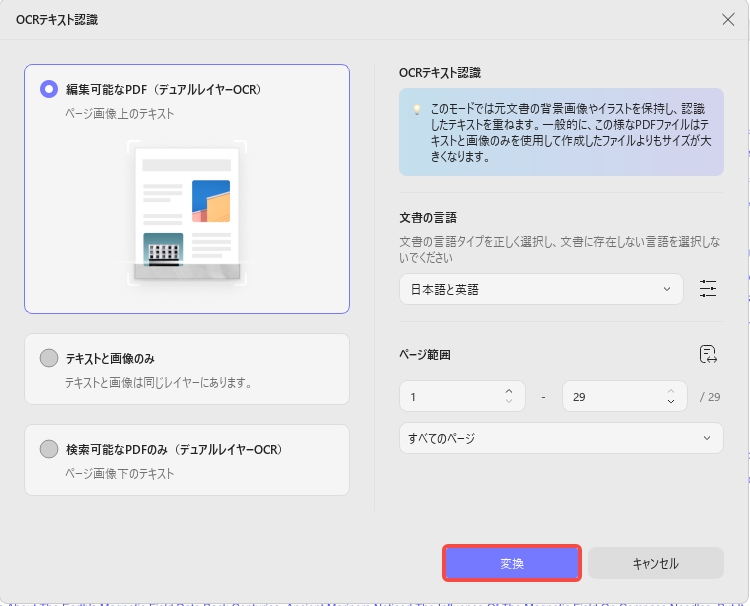Click the 変換 convert button

click(512, 563)
